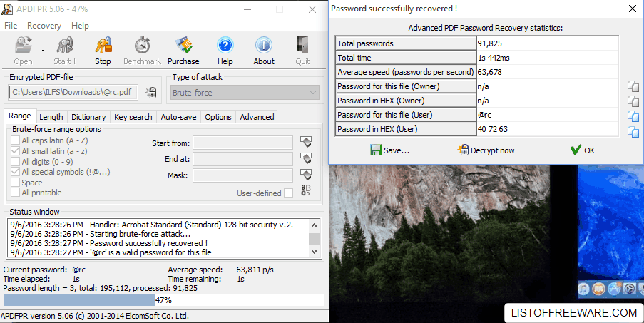644x323 pixels.
Task: Click the Start ! toolbar icon
Action: [64, 46]
